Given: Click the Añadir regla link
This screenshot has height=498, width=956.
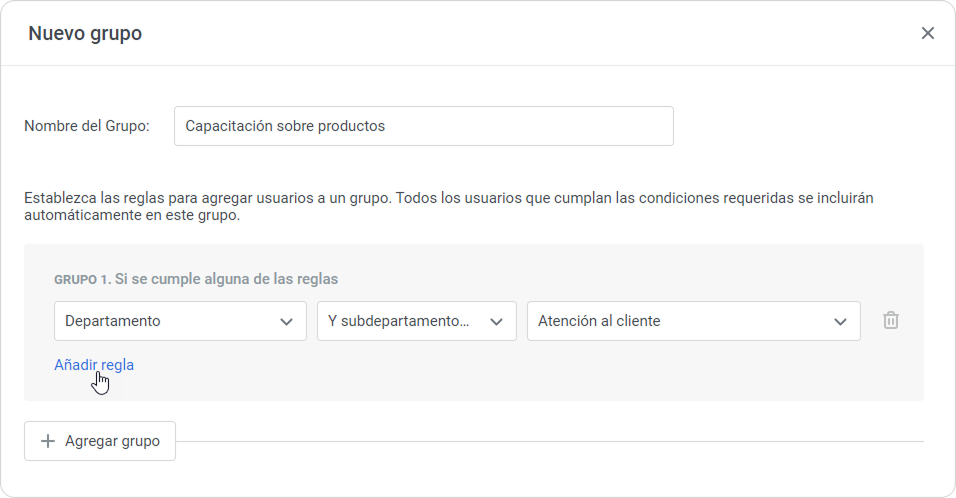Looking at the screenshot, I should pyautogui.click(x=94, y=365).
